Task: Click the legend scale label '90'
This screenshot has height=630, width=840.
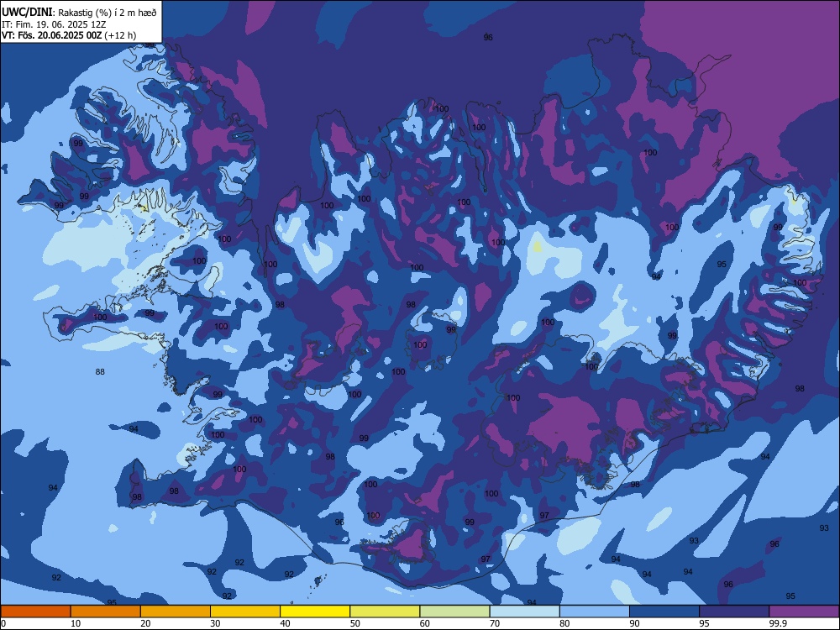Action: 635,623
